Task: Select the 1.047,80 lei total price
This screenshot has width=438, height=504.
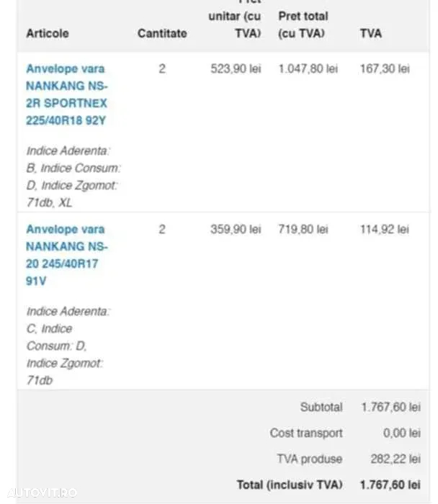Action: tap(308, 69)
